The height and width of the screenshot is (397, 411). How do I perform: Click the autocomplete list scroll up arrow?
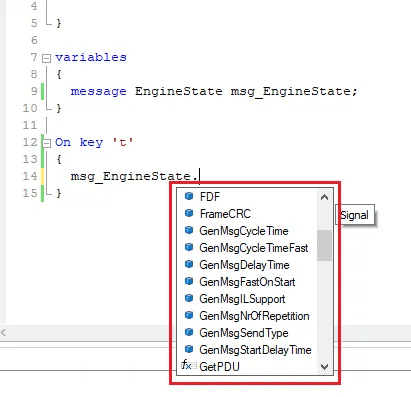pos(324,197)
